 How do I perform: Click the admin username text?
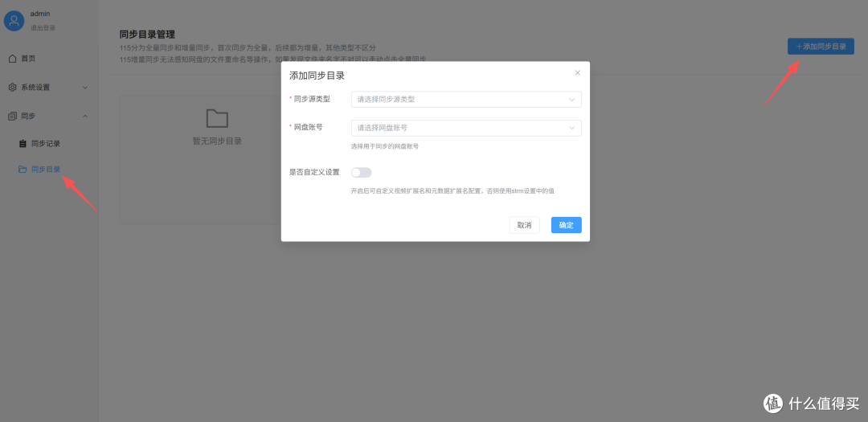pyautogui.click(x=40, y=14)
